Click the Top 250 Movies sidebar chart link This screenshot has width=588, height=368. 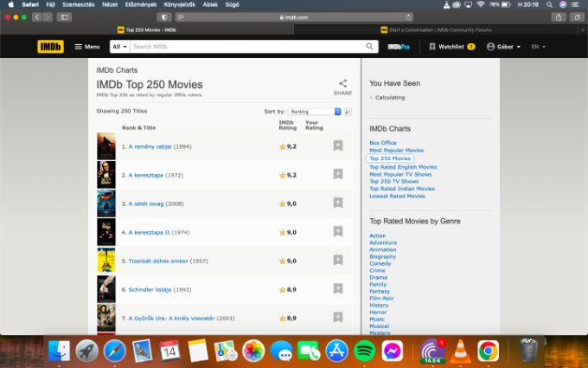(x=390, y=158)
